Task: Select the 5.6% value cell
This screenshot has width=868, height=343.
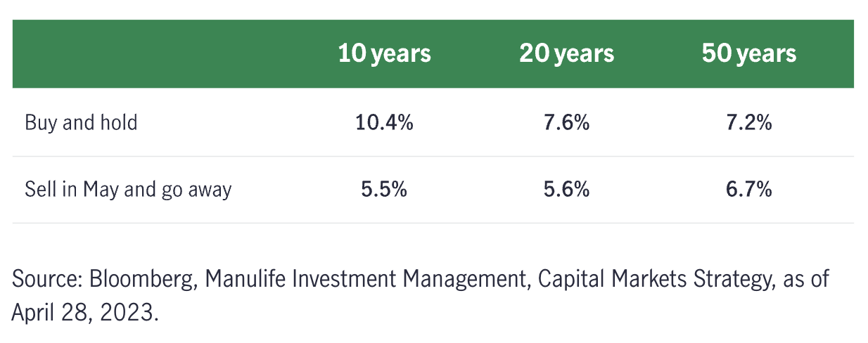Action: click(566, 189)
